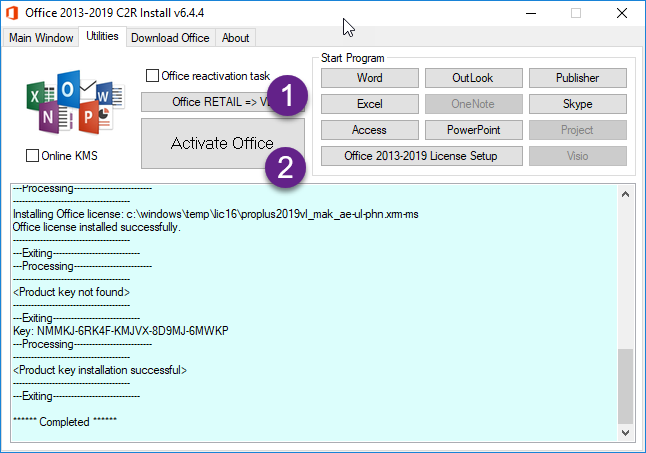The height and width of the screenshot is (453, 646).
Task: Click the 'Installing Office license' log line
Action: tap(215, 214)
